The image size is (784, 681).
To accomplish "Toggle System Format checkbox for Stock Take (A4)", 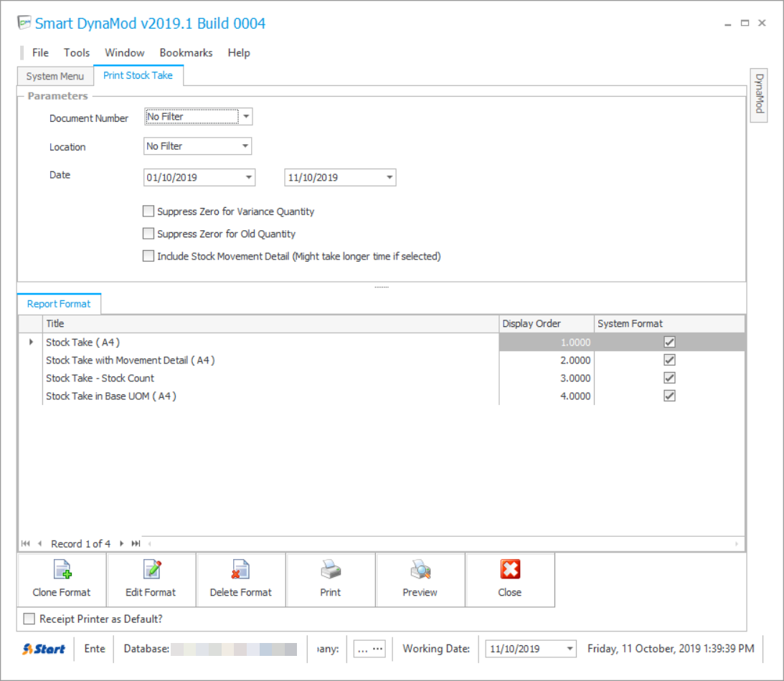I will (x=669, y=342).
